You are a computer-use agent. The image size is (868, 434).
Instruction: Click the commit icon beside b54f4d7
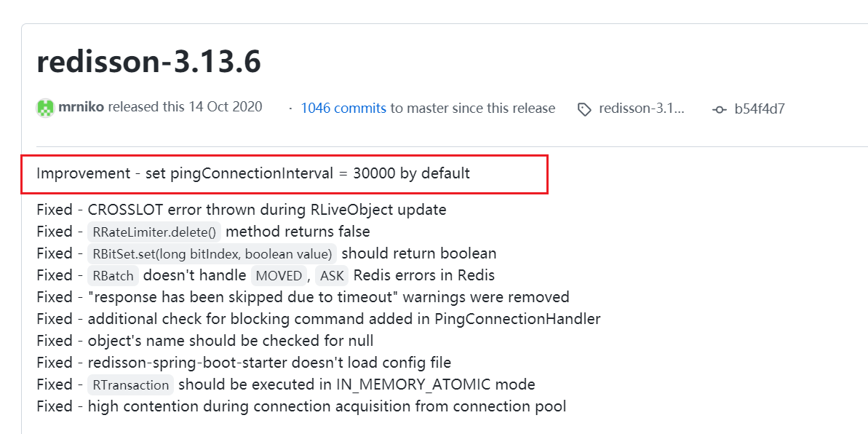(x=718, y=108)
